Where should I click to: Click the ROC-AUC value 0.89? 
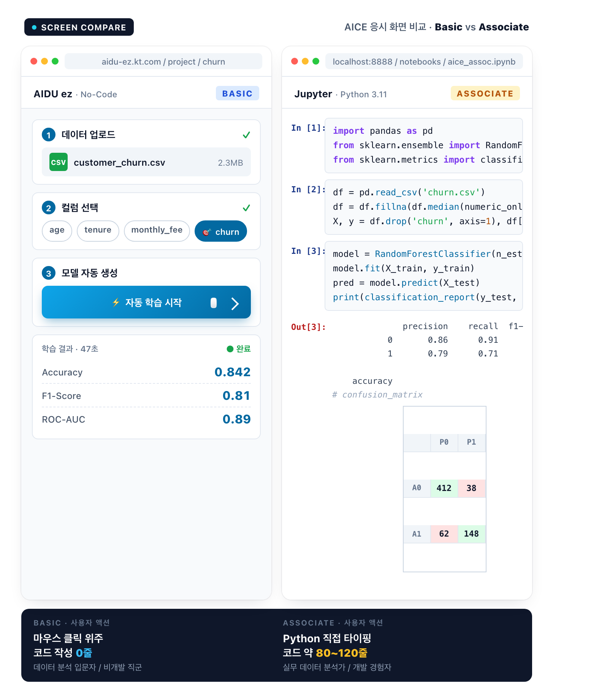[236, 419]
